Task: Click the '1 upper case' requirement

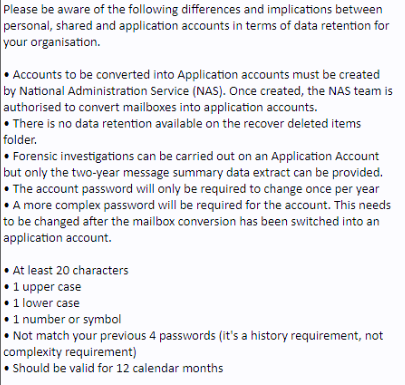Action: (x=43, y=287)
